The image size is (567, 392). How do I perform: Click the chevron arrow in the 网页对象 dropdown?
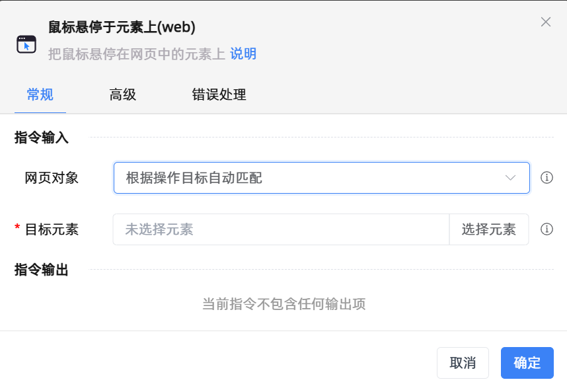click(510, 178)
